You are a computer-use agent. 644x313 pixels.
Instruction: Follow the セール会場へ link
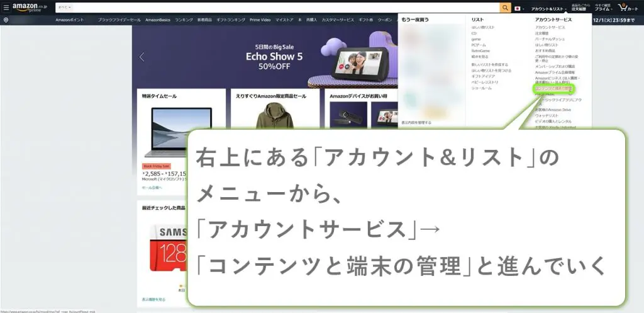[x=152, y=188]
